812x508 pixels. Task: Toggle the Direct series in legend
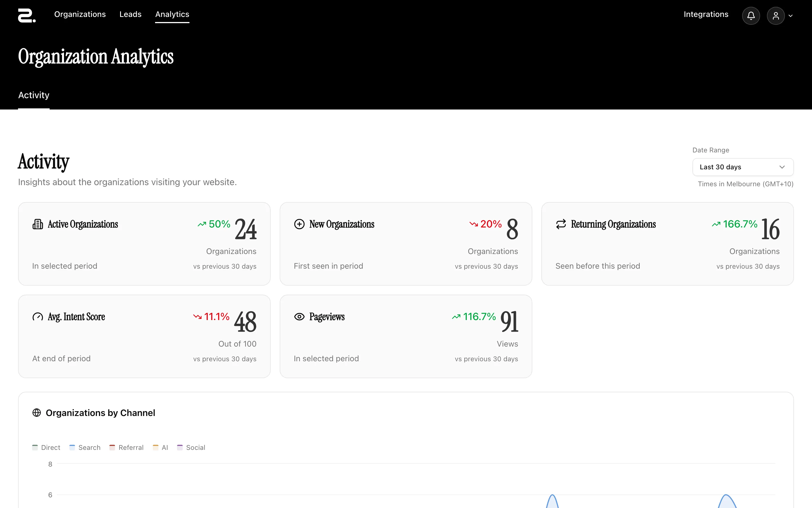point(46,448)
